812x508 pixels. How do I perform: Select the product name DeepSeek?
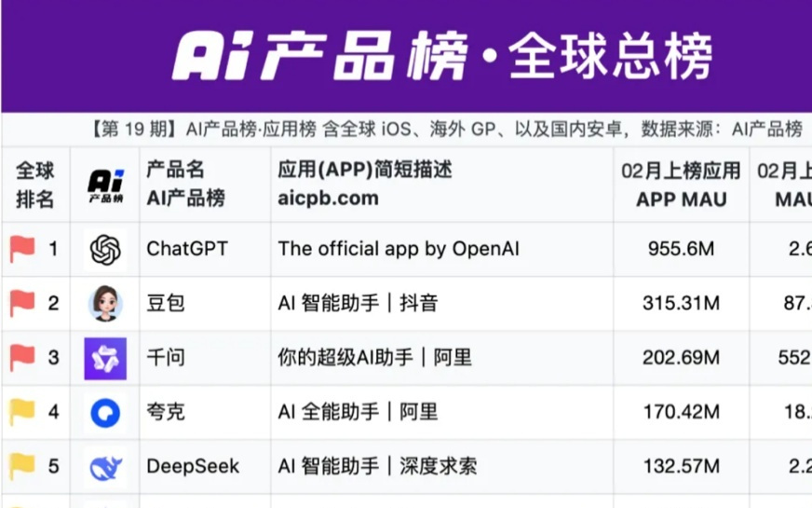pyautogui.click(x=193, y=467)
